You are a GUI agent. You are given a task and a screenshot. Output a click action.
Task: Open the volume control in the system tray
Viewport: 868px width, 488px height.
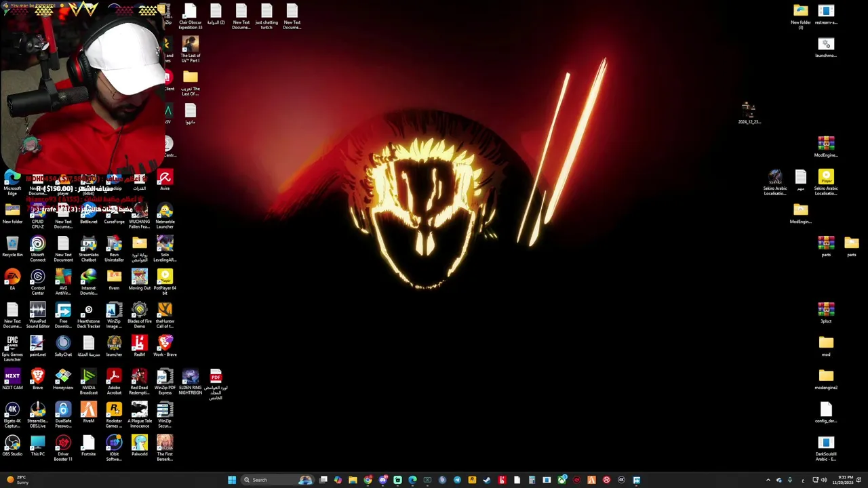click(x=823, y=480)
